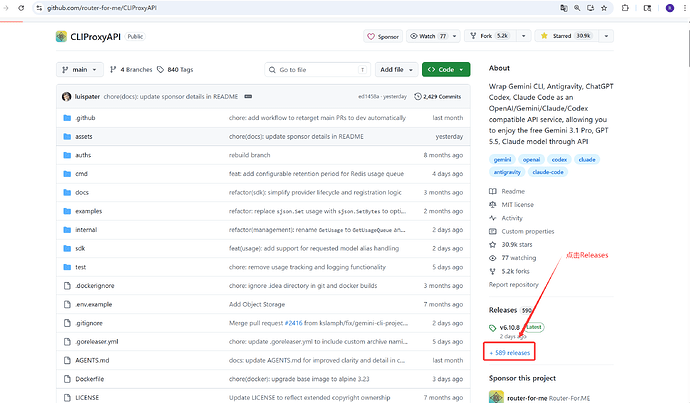Open the Activity link
The image size is (690, 403).
(506, 218)
